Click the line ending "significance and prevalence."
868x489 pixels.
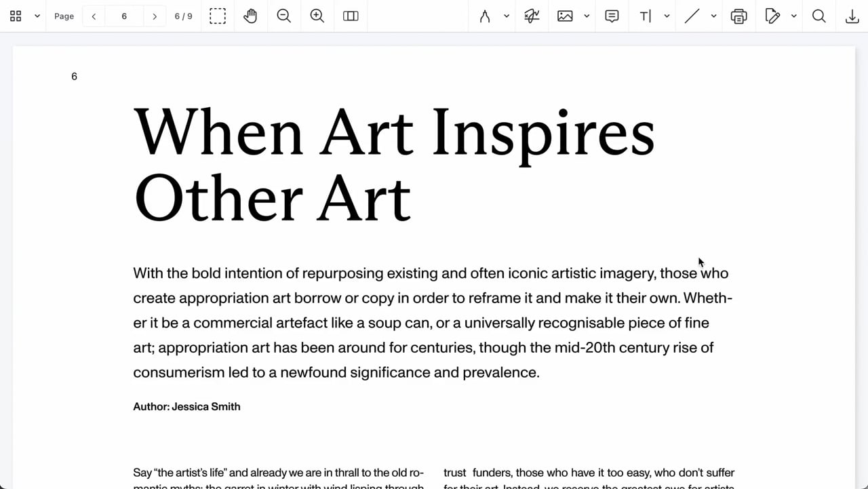click(336, 372)
